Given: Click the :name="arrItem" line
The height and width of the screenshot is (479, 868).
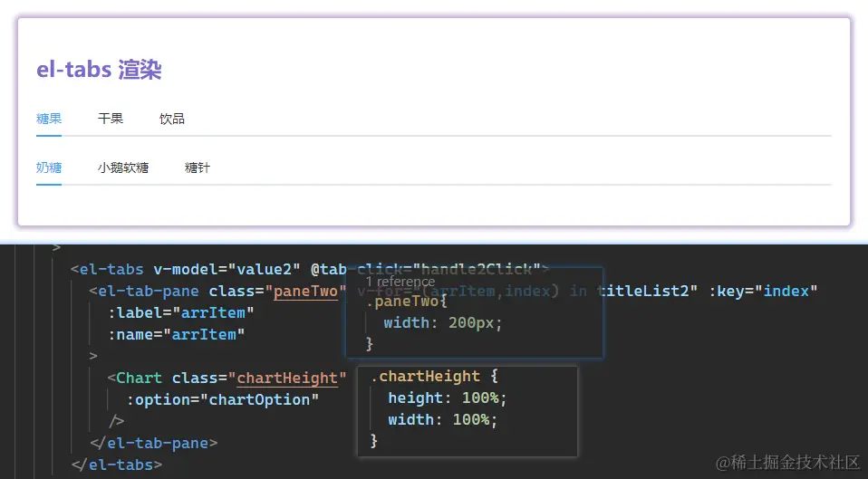Looking at the screenshot, I should pos(176,335).
